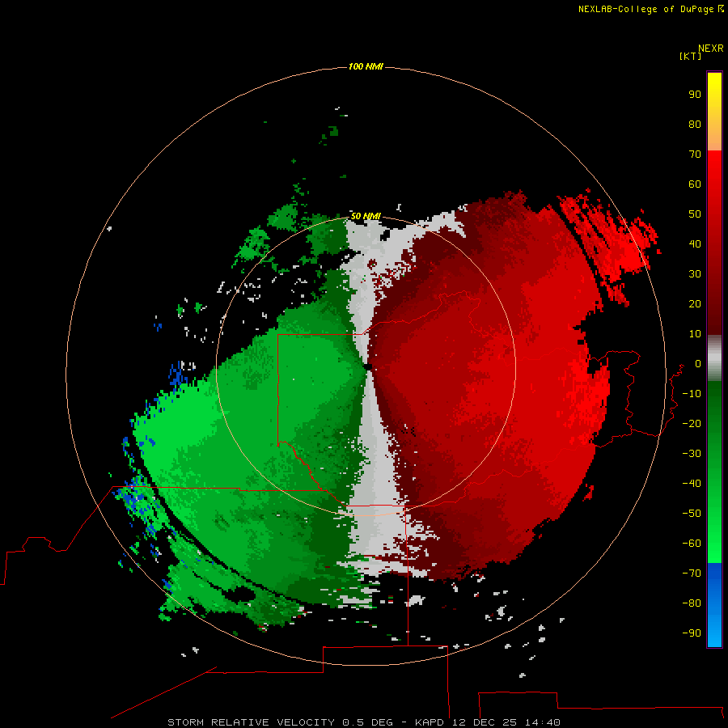This screenshot has height=728, width=728.
Task: Click the 0.5 DEG elevation text in the footer
Action: coord(368,722)
